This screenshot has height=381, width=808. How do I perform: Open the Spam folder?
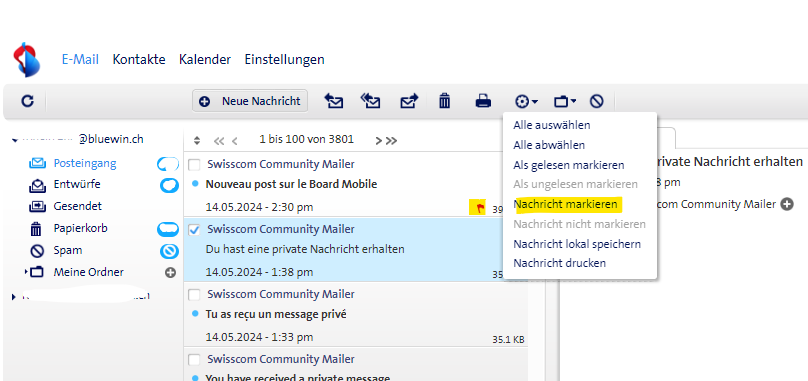click(x=68, y=251)
